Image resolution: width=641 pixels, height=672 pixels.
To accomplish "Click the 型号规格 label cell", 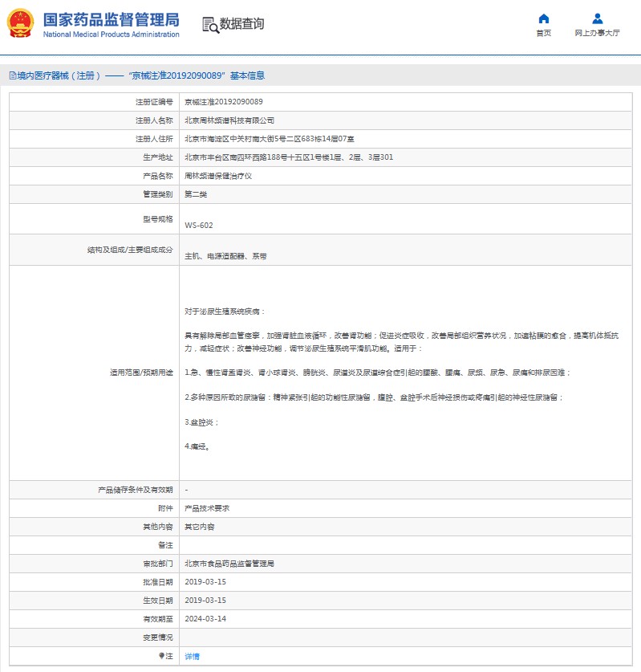I will pyautogui.click(x=94, y=219).
